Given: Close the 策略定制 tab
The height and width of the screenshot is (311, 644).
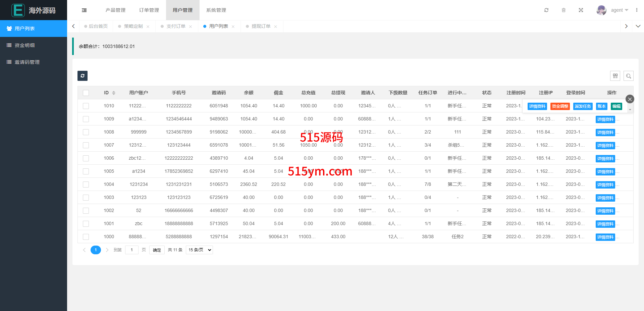Looking at the screenshot, I should [x=148, y=27].
